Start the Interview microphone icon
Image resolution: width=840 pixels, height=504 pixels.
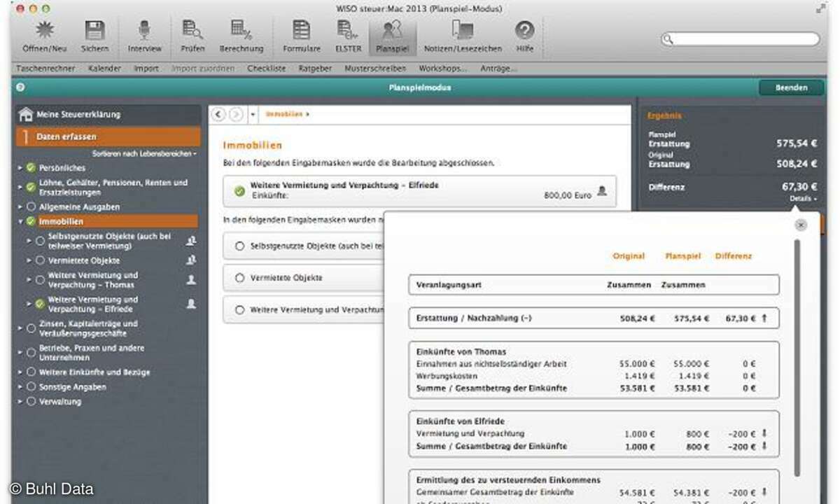(144, 31)
